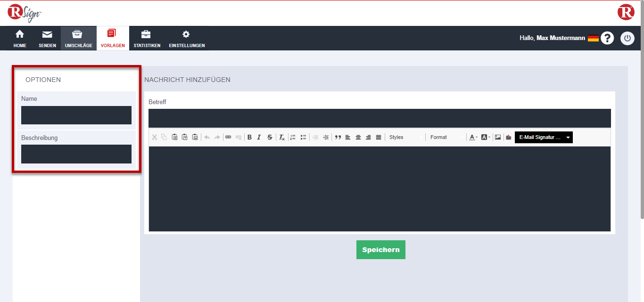Viewport: 644px width, 302px height.
Task: Open the help question mark icon
Action: 607,38
